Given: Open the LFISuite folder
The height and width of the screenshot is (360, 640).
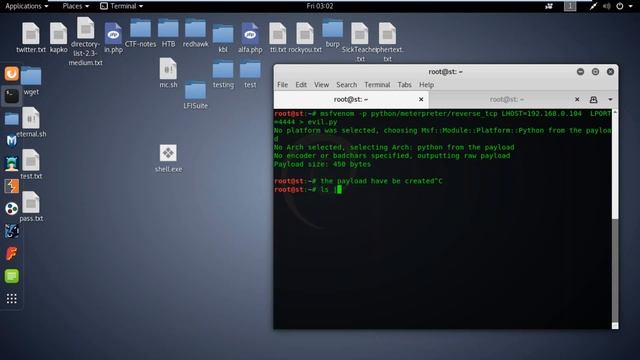Looking at the screenshot, I should pos(196,90).
